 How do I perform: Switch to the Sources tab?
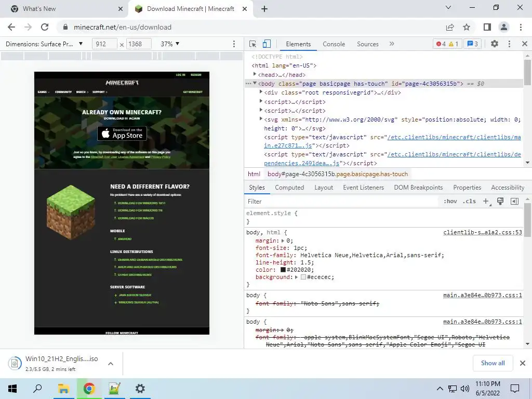tap(367, 44)
